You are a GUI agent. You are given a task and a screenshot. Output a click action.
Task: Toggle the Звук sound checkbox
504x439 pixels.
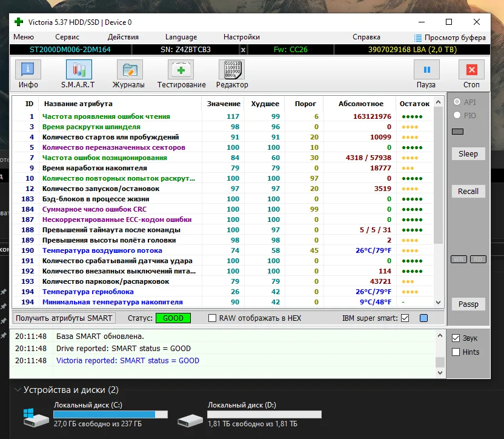(x=456, y=338)
